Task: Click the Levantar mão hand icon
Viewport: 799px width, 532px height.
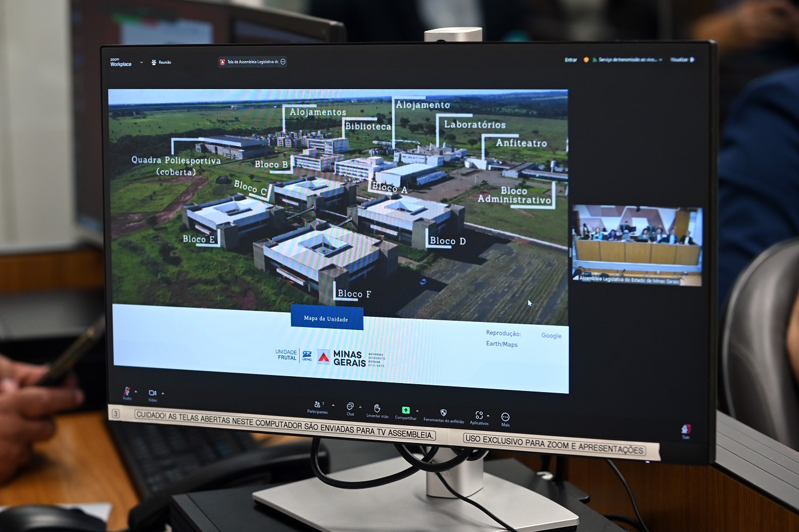Action: (x=377, y=408)
